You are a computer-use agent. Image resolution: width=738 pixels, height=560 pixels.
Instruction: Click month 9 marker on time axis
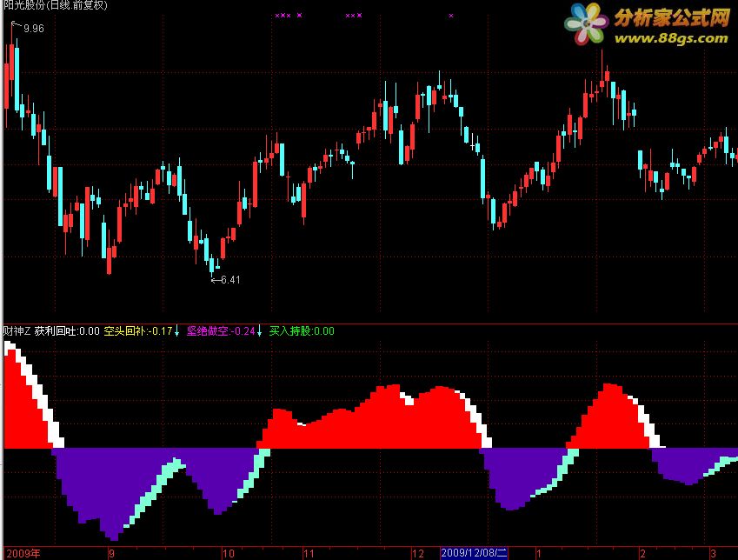click(x=111, y=553)
